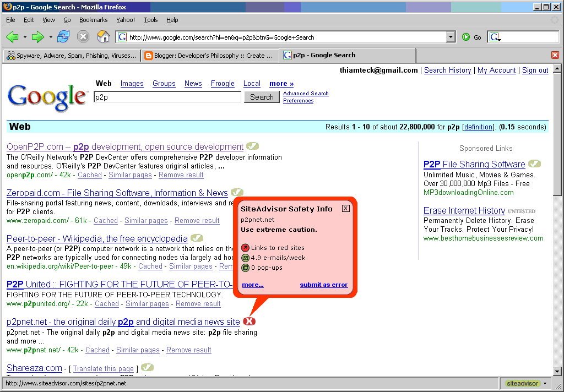The width and height of the screenshot is (564, 392).
Task: Reload the page with the refresh icon
Action: 63,37
